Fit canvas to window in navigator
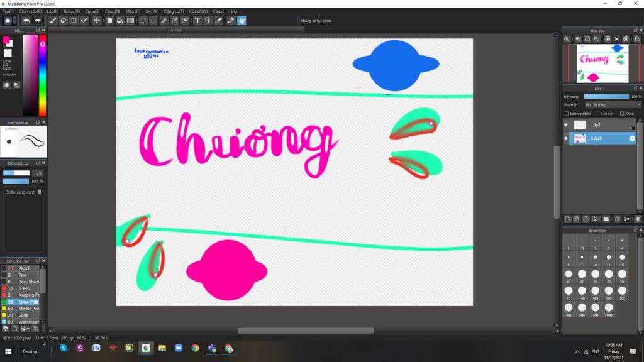The height and width of the screenshot is (362, 644). tap(587, 39)
